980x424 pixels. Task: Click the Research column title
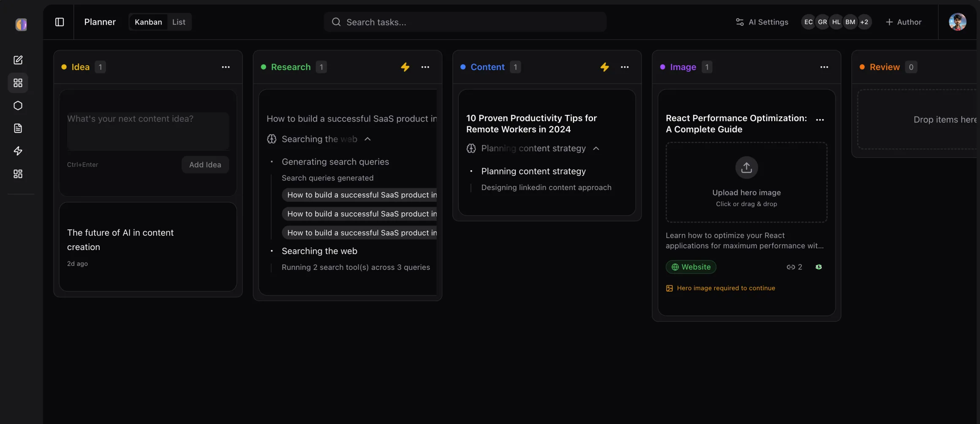pos(291,67)
